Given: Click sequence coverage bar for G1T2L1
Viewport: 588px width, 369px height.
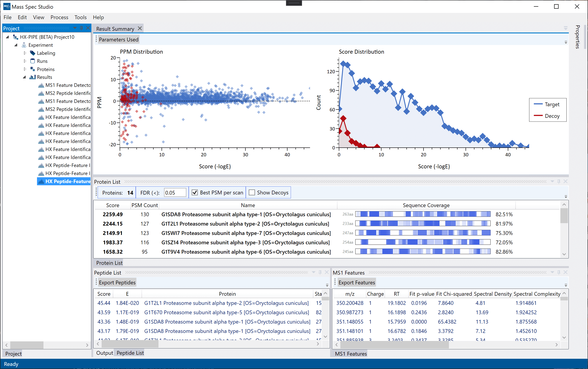Looking at the screenshot, I should click(x=423, y=223).
